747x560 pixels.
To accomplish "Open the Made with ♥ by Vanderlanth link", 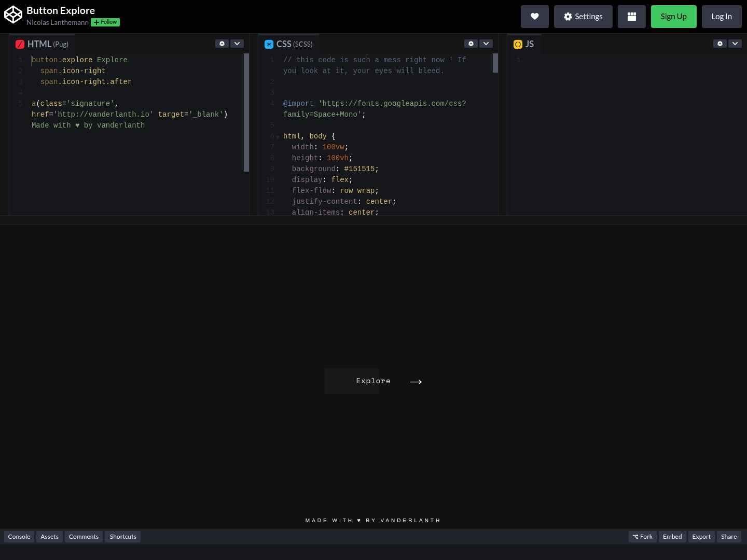I will point(373,520).
